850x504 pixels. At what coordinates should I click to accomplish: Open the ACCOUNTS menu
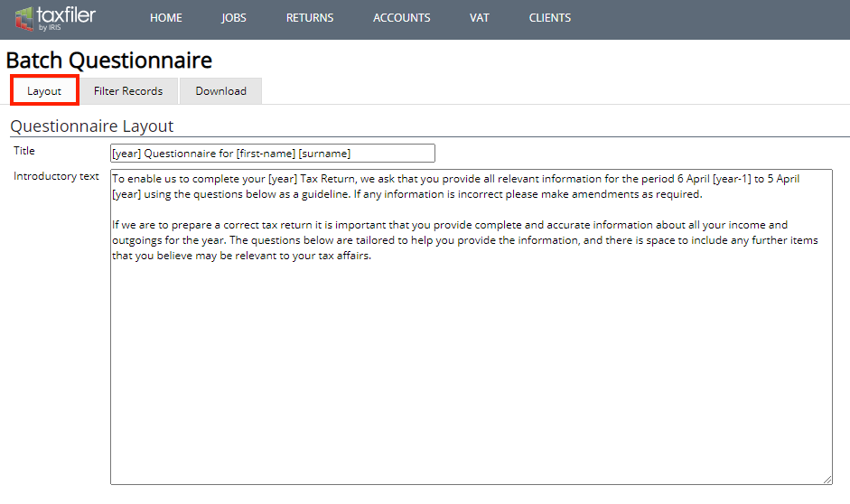[402, 18]
